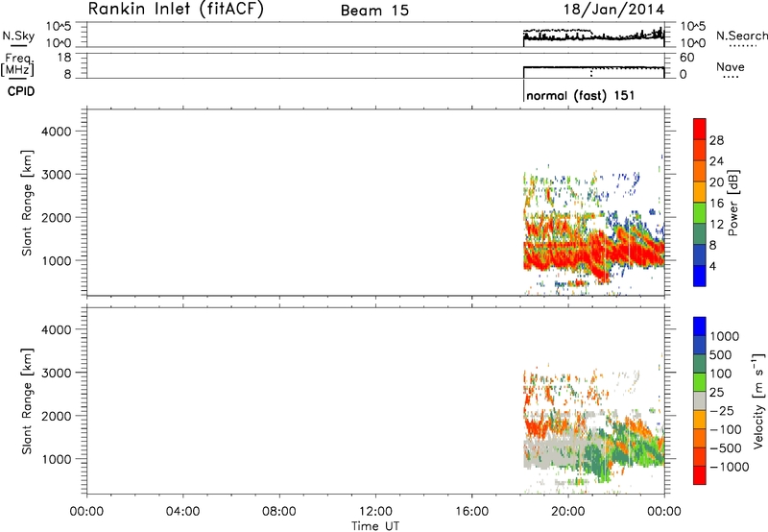Click the 'Time UT' axis title
Image resolution: width=768 pixels, height=532 pixels.
pyautogui.click(x=375, y=526)
